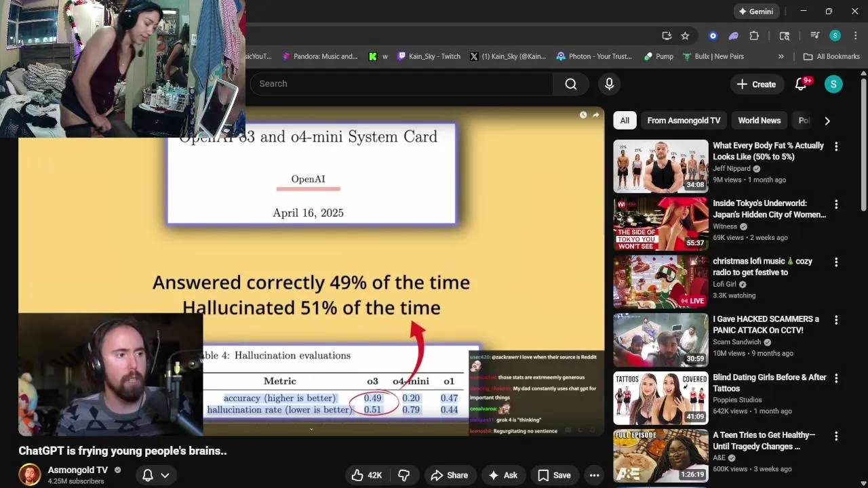Open All Bookmarks folder
This screenshot has width=868, height=488.
click(x=831, y=56)
